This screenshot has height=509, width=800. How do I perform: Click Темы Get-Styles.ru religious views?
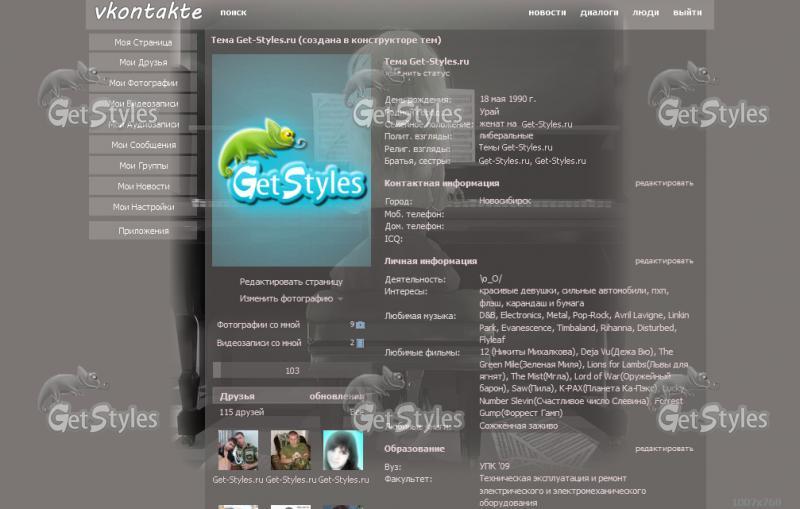(x=515, y=148)
